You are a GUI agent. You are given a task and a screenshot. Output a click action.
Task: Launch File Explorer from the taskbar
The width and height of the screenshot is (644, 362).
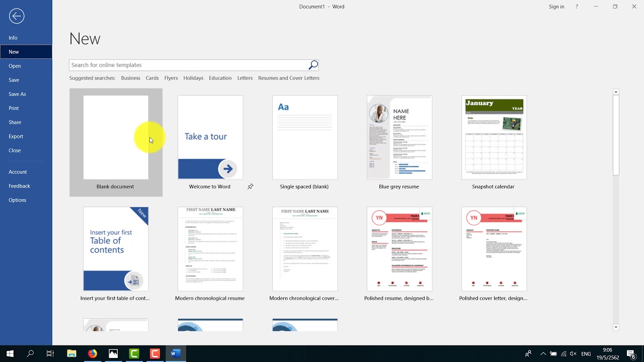point(71,353)
